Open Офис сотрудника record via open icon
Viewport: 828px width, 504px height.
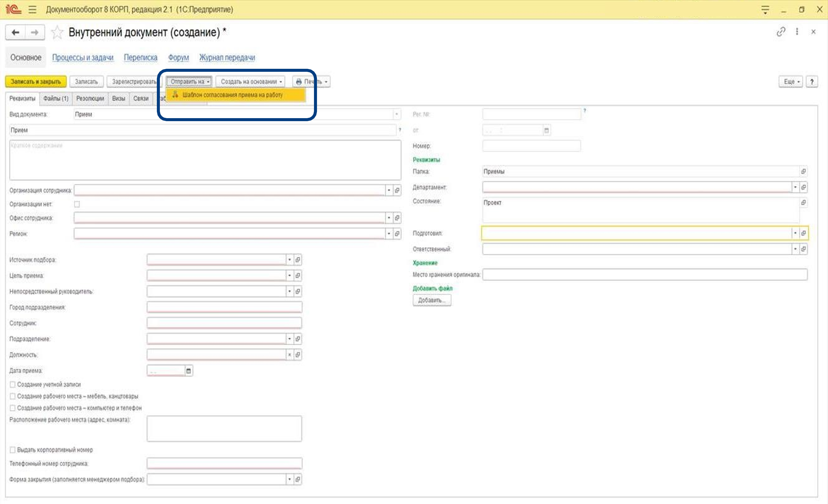coord(397,218)
